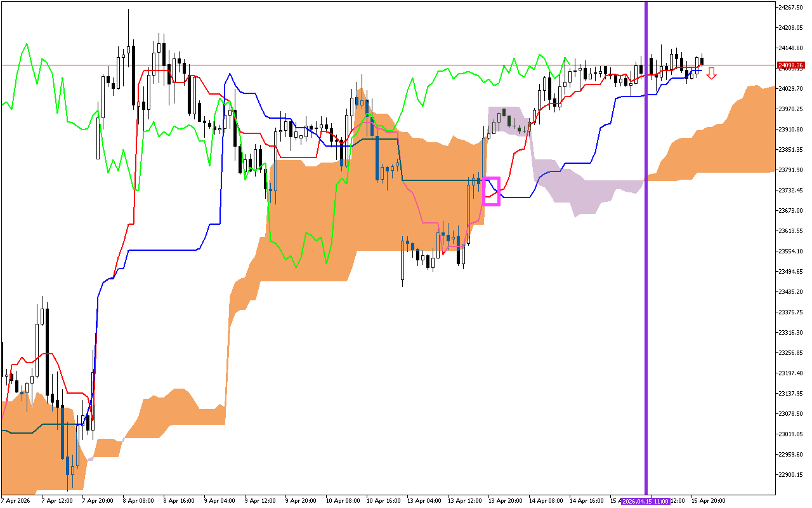Click the red 24098.36 price label
This screenshot has width=812, height=508.
pos(791,65)
